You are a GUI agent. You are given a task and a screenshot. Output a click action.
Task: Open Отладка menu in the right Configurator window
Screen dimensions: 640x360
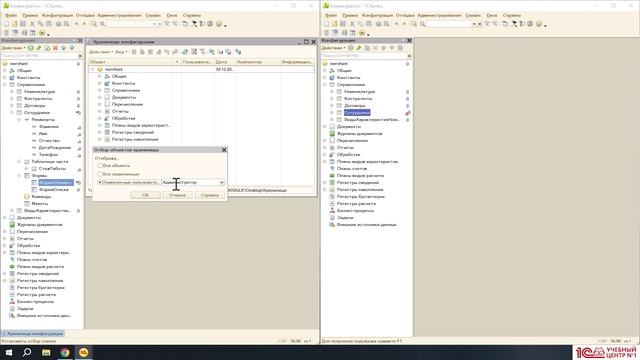pyautogui.click(x=405, y=15)
